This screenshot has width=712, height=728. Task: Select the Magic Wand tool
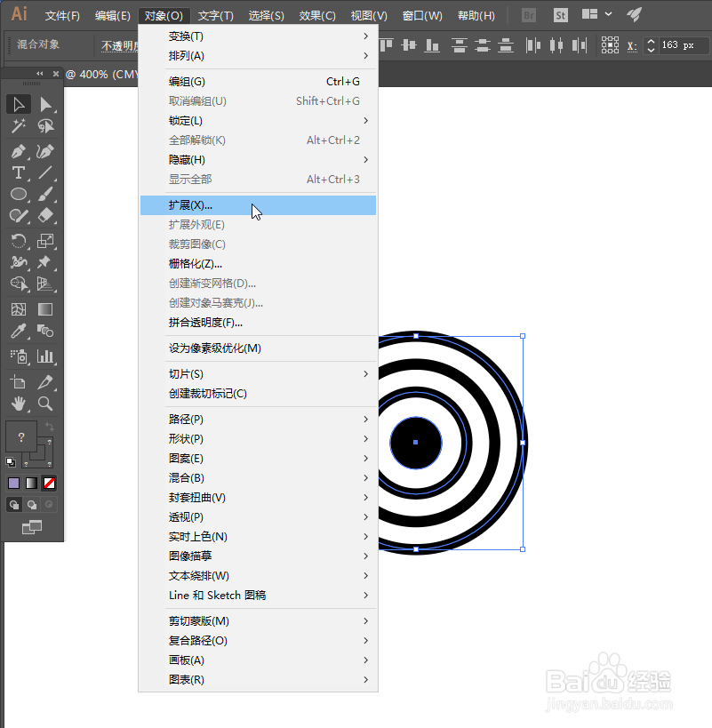pyautogui.click(x=19, y=126)
